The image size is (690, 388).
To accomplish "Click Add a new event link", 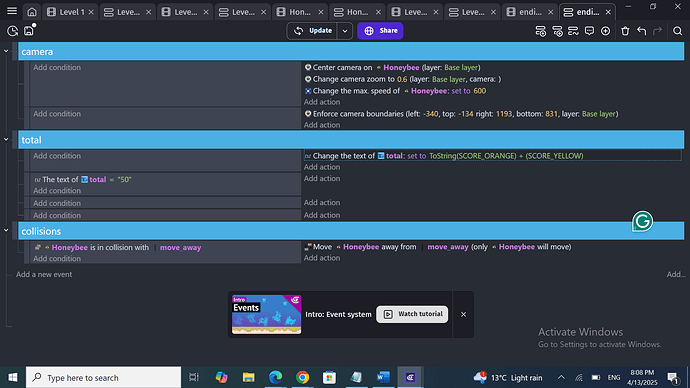I will click(44, 275).
